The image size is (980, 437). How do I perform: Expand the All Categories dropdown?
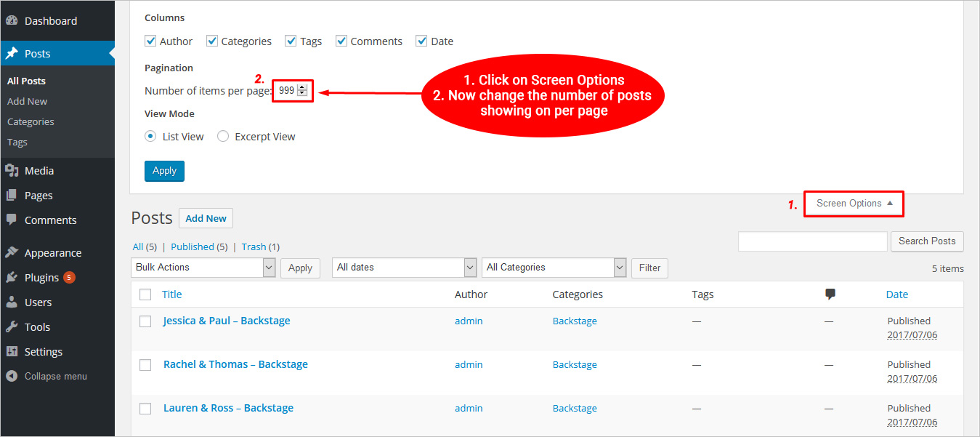[x=555, y=268]
